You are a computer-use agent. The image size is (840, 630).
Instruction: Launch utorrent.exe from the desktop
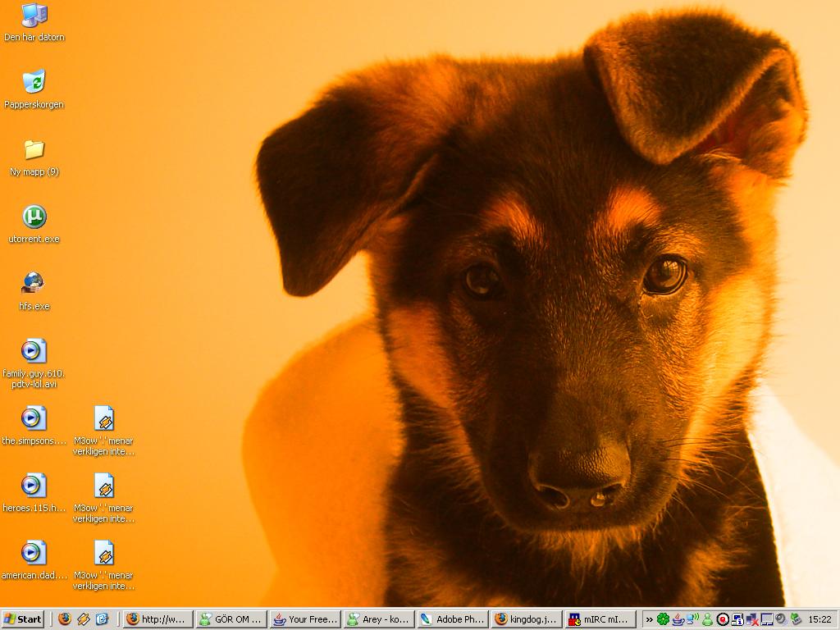34,217
